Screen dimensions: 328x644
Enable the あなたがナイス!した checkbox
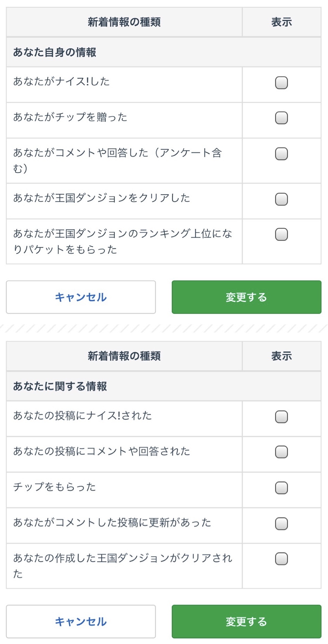pyautogui.click(x=281, y=83)
